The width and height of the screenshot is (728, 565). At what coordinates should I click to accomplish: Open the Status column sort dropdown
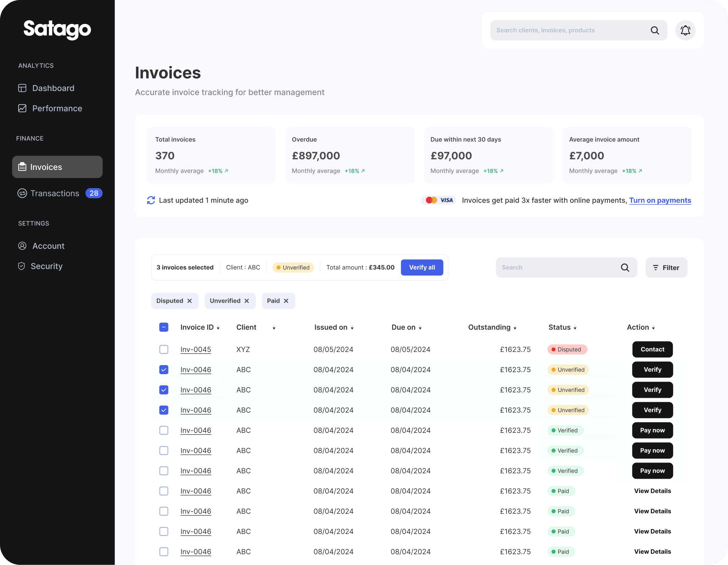(x=575, y=328)
